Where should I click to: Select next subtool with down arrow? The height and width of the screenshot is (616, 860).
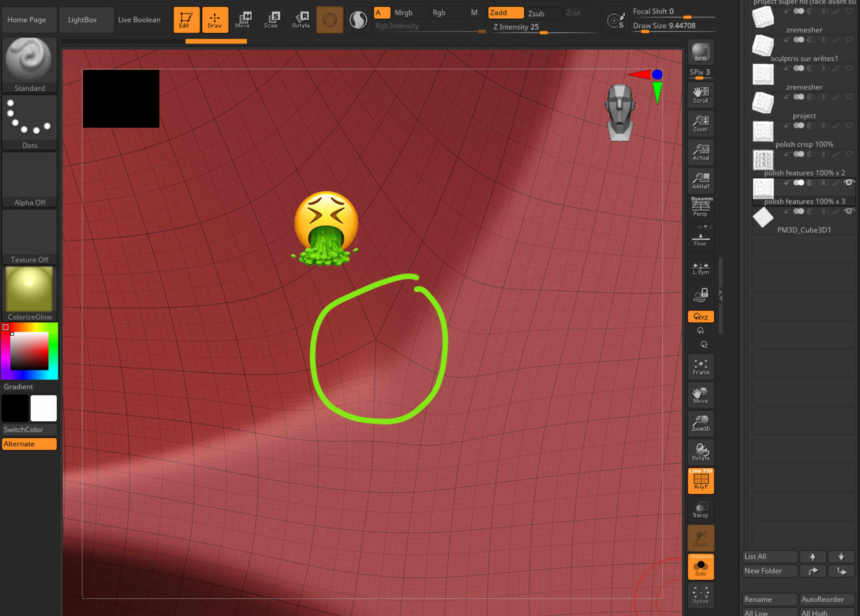[x=841, y=556]
